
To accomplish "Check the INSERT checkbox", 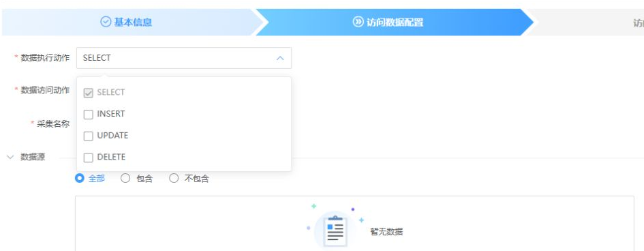I will click(x=89, y=115).
